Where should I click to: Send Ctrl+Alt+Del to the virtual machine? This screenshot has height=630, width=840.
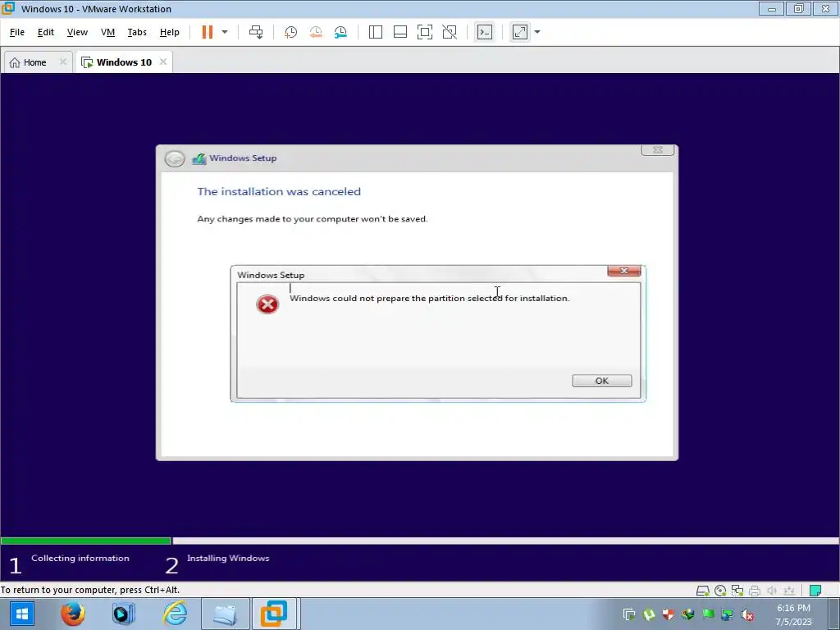(256, 32)
